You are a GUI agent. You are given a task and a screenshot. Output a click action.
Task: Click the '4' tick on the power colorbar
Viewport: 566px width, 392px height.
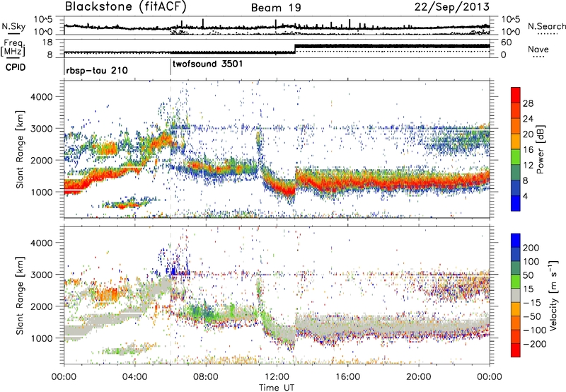click(525, 196)
